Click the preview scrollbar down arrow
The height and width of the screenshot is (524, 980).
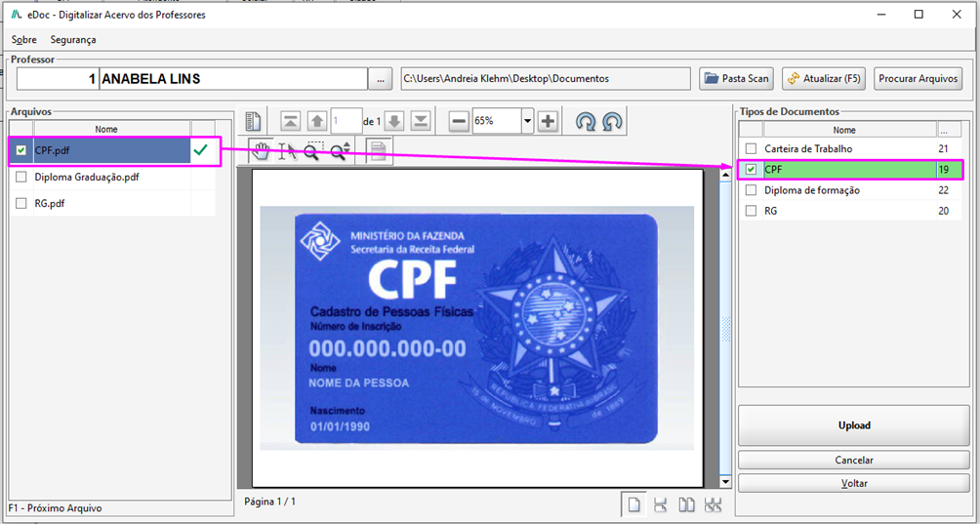pos(725,481)
